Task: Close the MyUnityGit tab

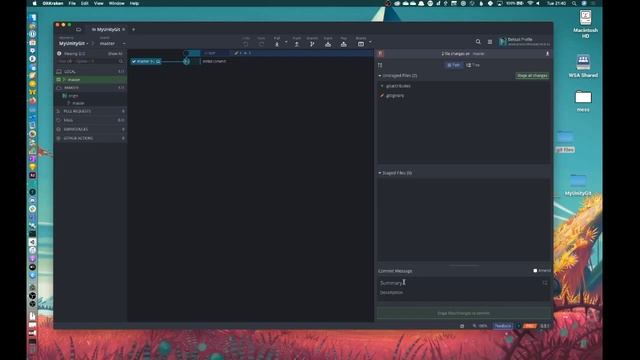Action: point(124,29)
